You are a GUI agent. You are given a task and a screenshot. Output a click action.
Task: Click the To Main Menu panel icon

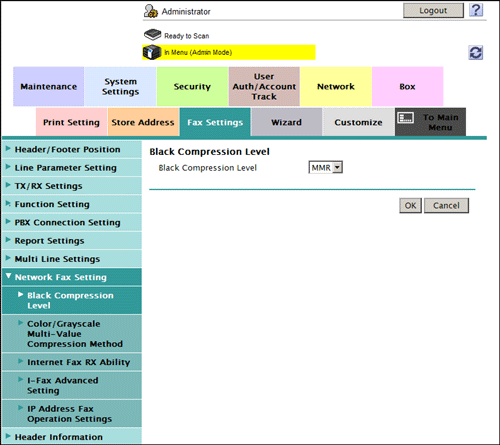[x=406, y=118]
